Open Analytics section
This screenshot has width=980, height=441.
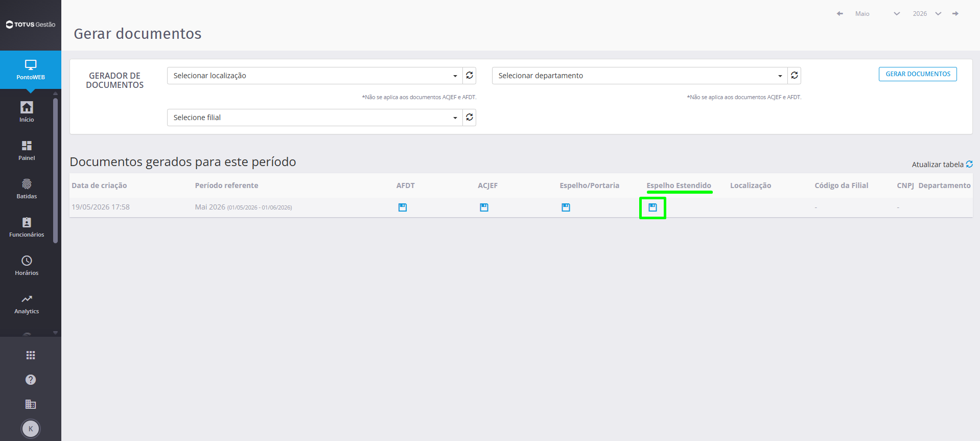click(x=27, y=304)
